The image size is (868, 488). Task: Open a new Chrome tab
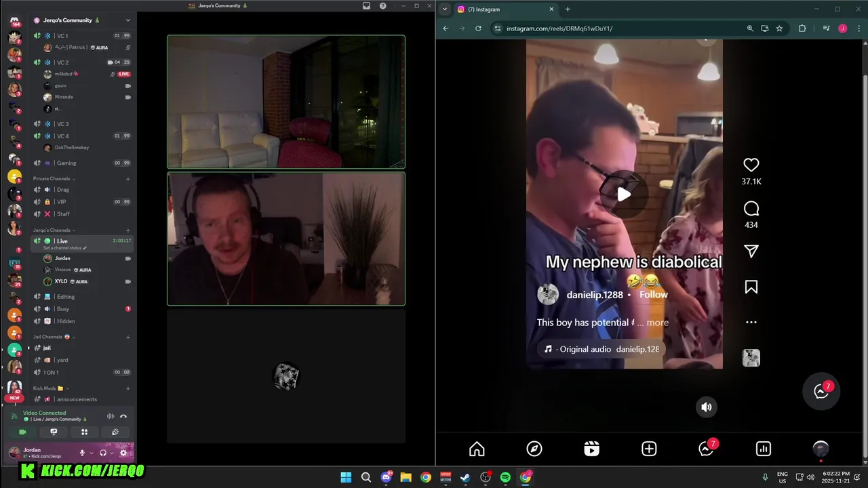point(568,9)
